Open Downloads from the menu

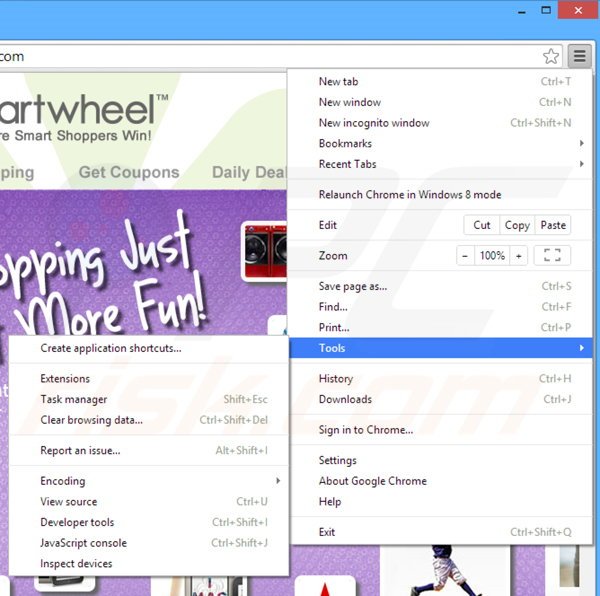tap(440, 399)
